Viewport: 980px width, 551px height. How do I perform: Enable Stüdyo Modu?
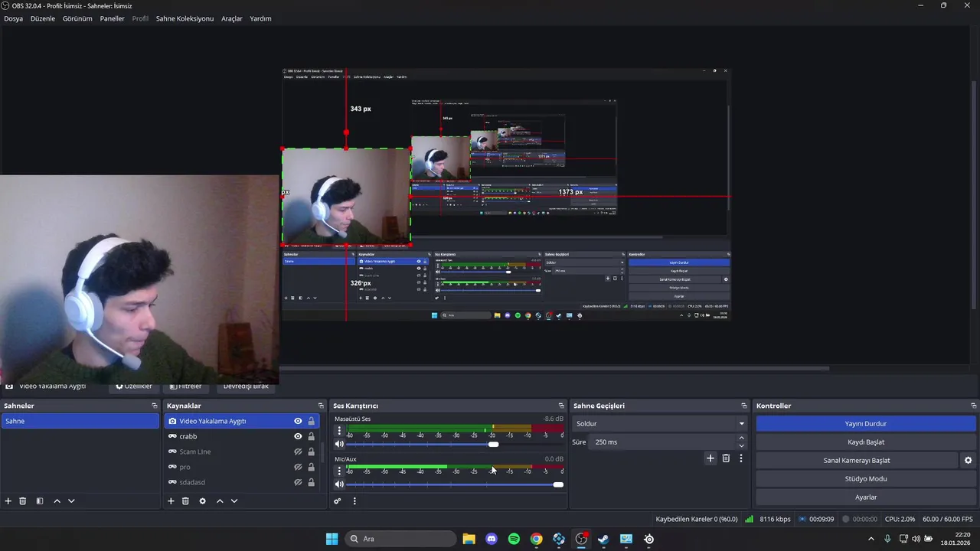[x=866, y=479]
